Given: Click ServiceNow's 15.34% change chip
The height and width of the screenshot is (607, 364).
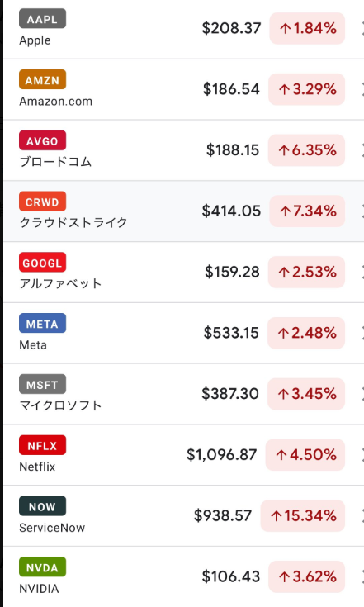Looking at the screenshot, I should pos(302,515).
